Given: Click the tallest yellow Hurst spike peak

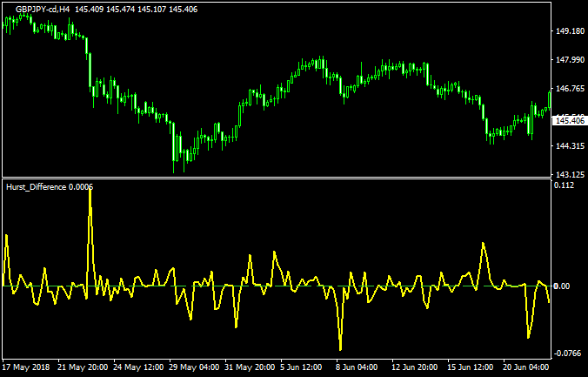Looking at the screenshot, I should point(90,188).
